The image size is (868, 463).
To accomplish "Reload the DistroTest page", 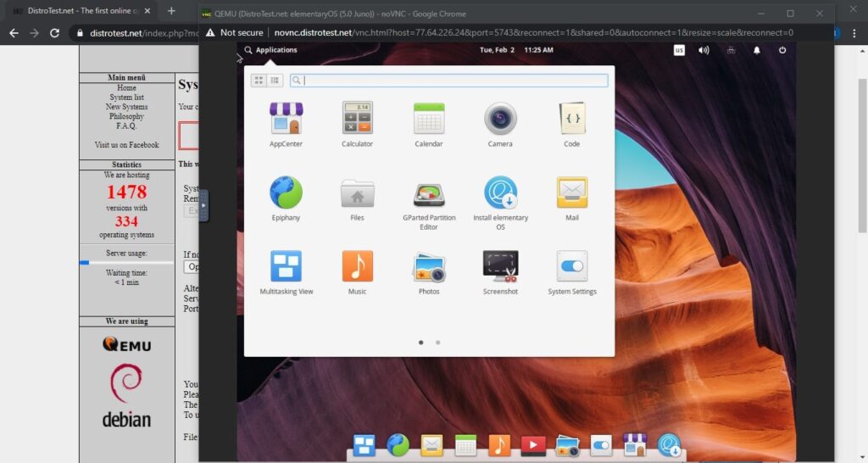I will pos(54,33).
